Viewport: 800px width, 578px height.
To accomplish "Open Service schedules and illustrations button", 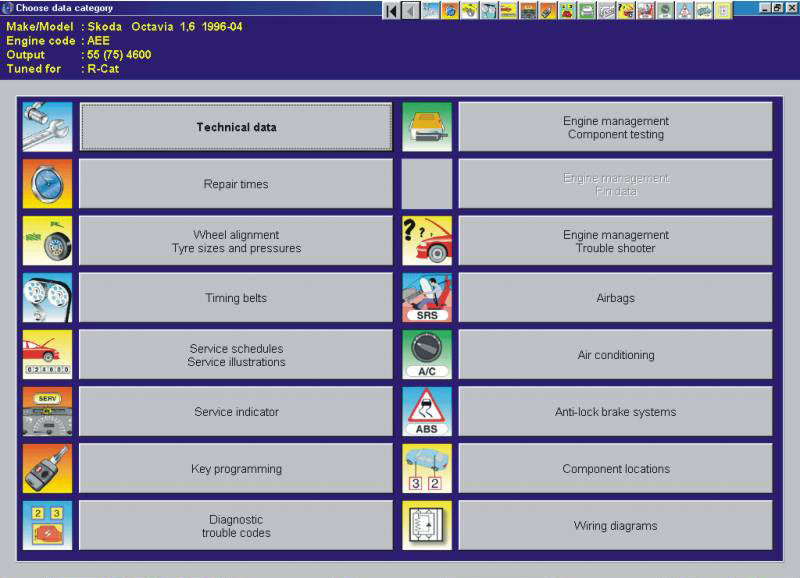I will 236,355.
